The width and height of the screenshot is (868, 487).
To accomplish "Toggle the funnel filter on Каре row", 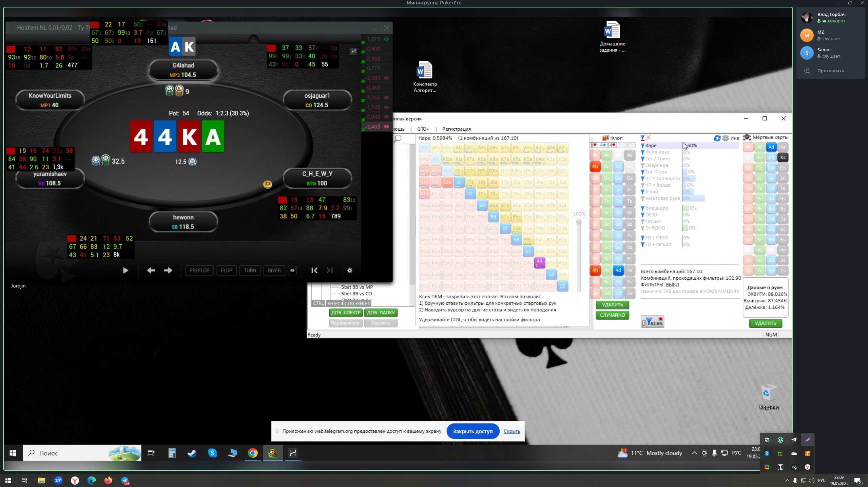I will point(642,146).
